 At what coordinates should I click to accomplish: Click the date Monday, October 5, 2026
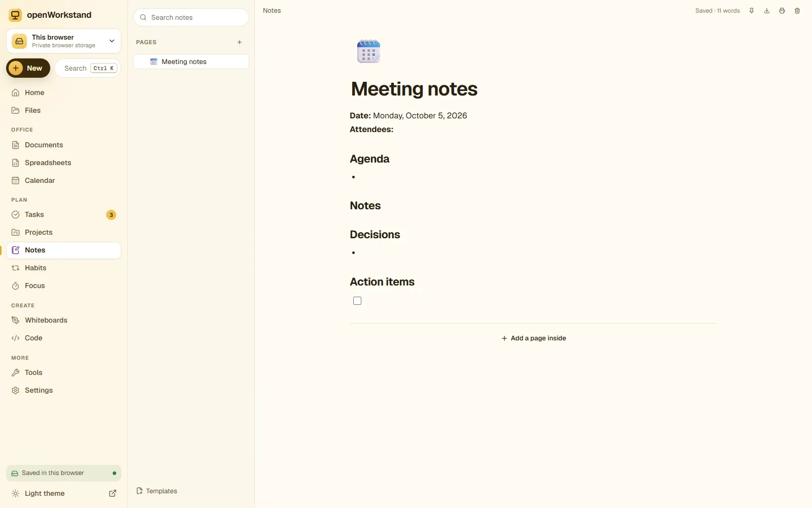[420, 116]
